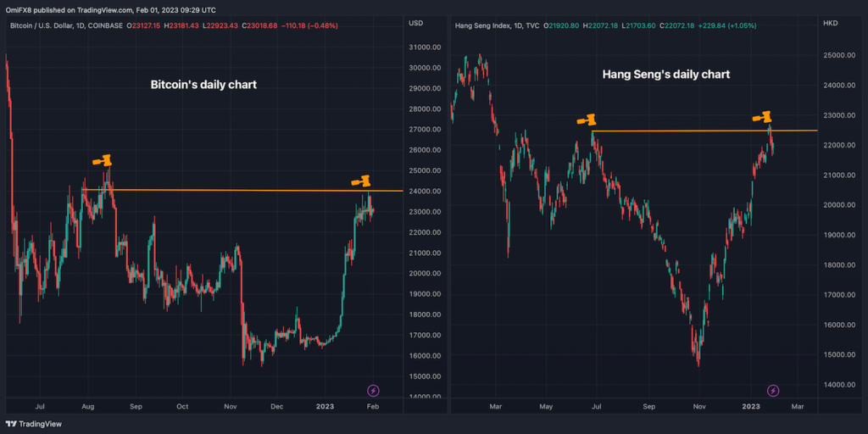Click the purple lightning icon on Bitcoin chart

(x=374, y=391)
